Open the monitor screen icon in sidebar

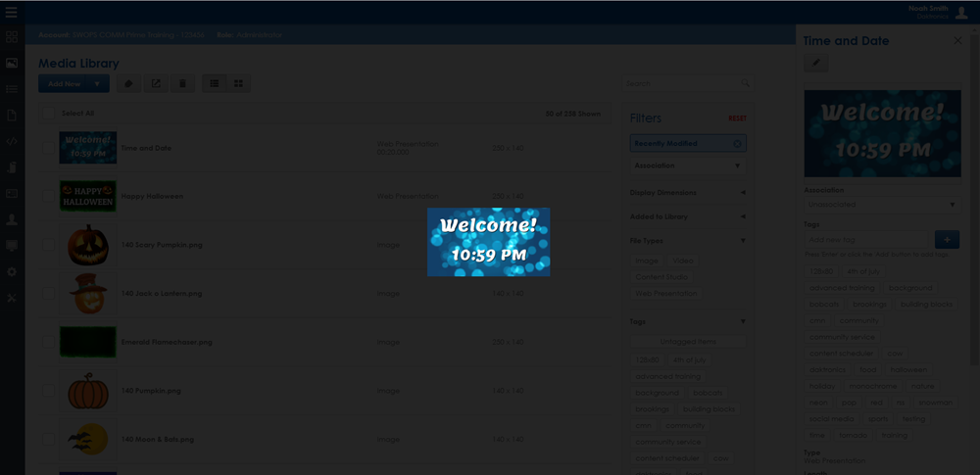pyautogui.click(x=11, y=245)
